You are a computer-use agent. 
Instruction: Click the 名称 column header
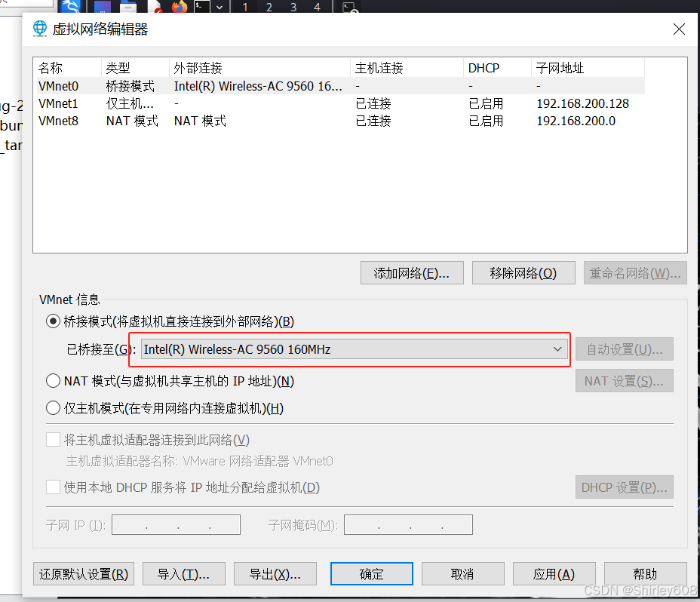tap(69, 68)
